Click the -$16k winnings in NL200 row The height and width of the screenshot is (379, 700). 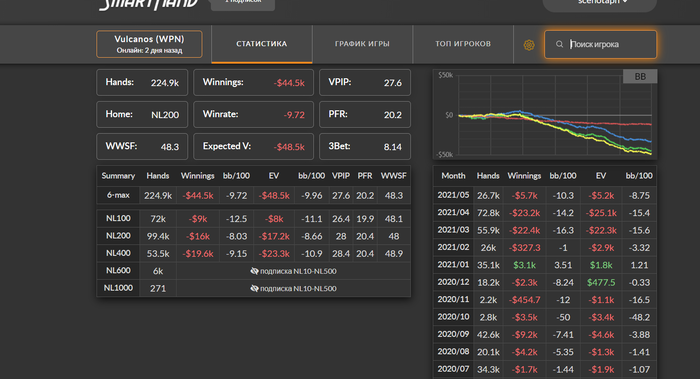198,236
